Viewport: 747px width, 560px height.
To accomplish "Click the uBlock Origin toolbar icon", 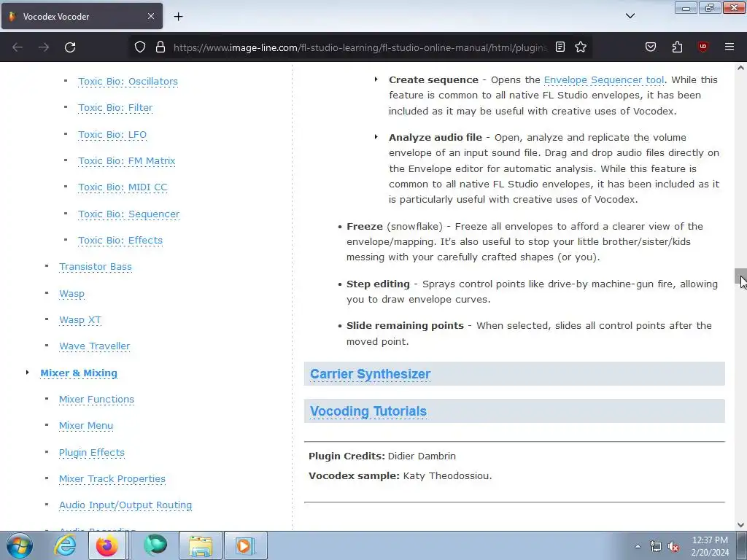I will tap(703, 47).
